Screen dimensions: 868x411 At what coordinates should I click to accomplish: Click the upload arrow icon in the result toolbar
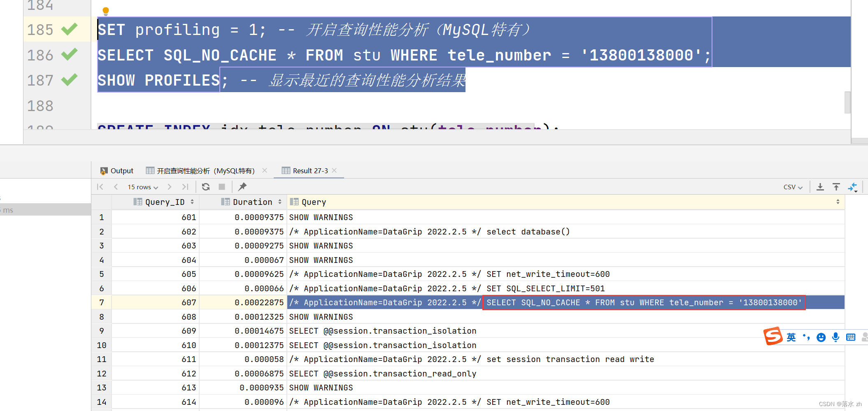pyautogui.click(x=836, y=187)
